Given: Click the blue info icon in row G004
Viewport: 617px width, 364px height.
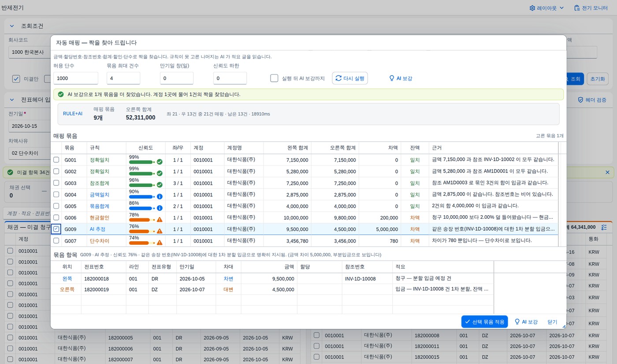Looking at the screenshot, I should point(160,196).
